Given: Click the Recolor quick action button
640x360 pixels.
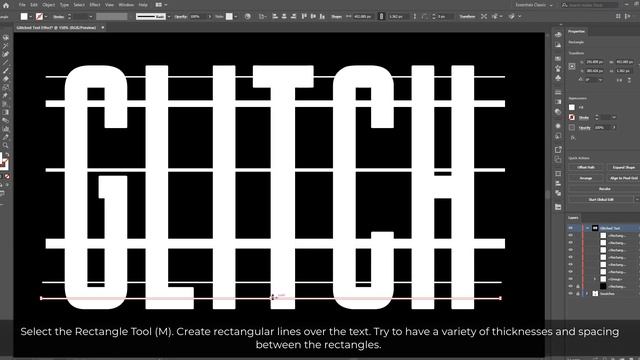Looking at the screenshot, I should (x=604, y=189).
